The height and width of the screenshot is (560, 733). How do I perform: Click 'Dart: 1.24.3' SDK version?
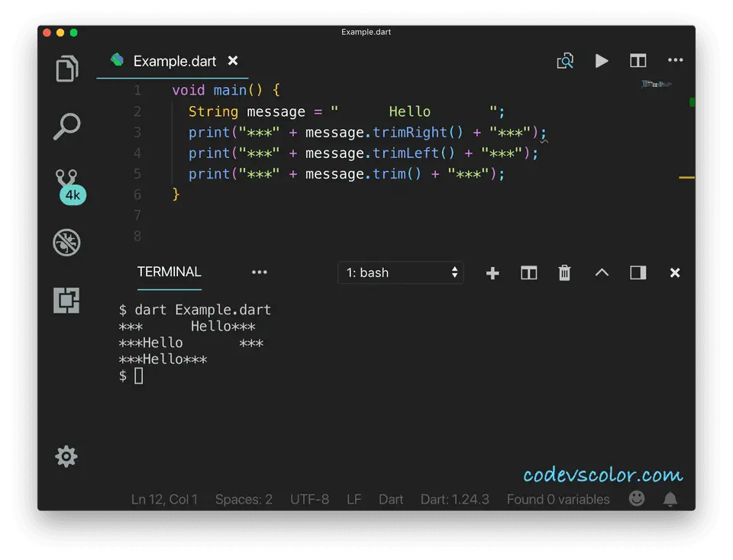click(x=455, y=499)
